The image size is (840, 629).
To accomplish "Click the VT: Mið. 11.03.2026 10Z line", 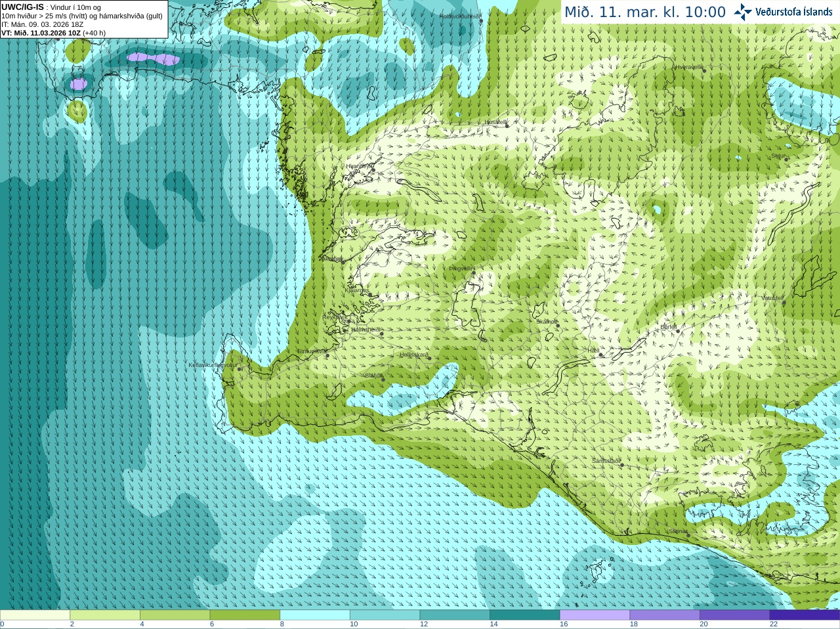I will [54, 33].
